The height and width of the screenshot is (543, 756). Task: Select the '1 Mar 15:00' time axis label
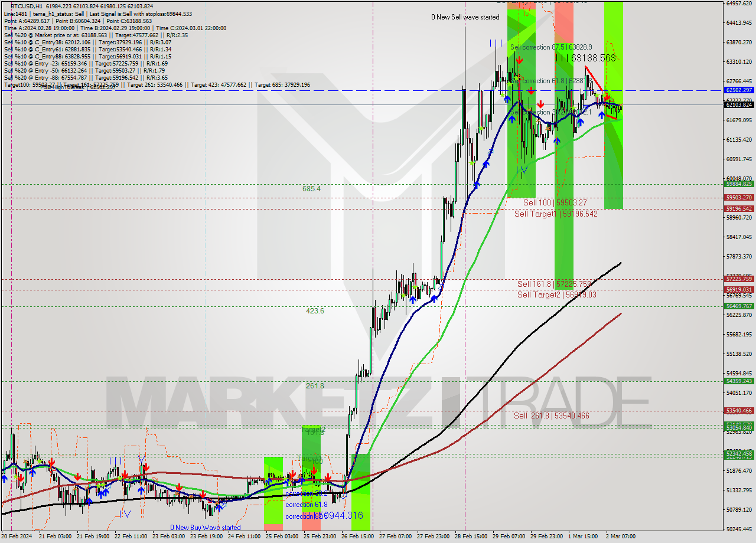pos(582,537)
